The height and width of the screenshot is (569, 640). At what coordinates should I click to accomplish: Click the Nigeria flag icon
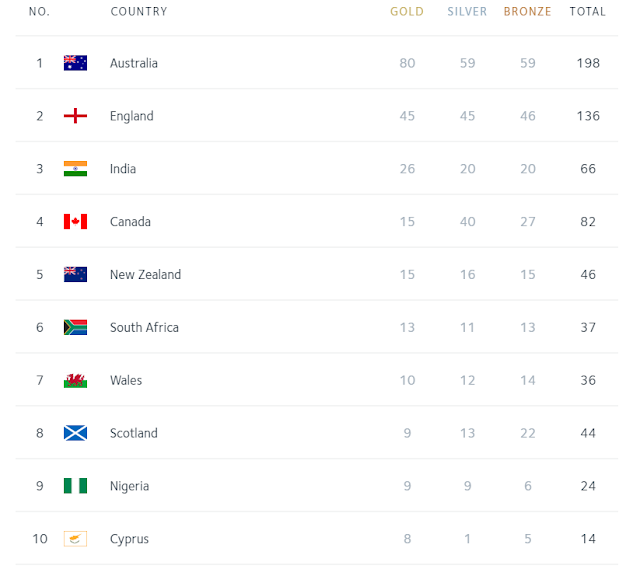tap(75, 487)
